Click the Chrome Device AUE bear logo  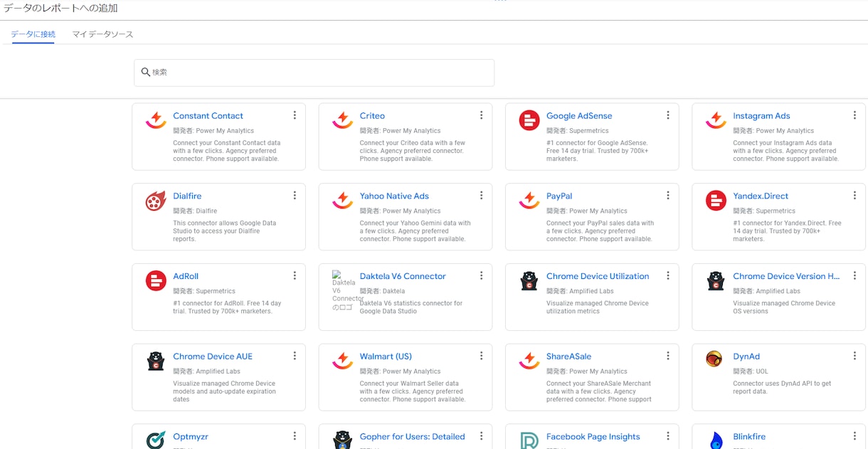coord(156,361)
